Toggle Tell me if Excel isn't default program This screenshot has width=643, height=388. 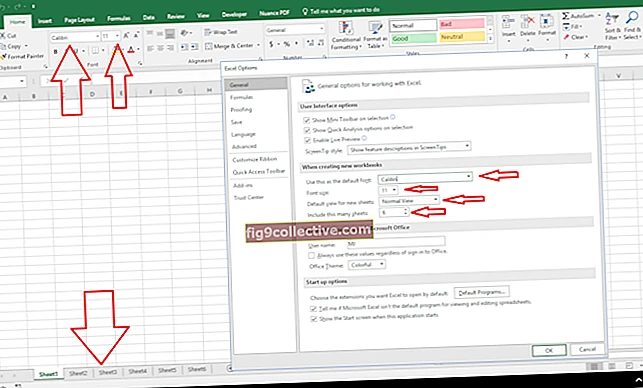tap(313, 308)
